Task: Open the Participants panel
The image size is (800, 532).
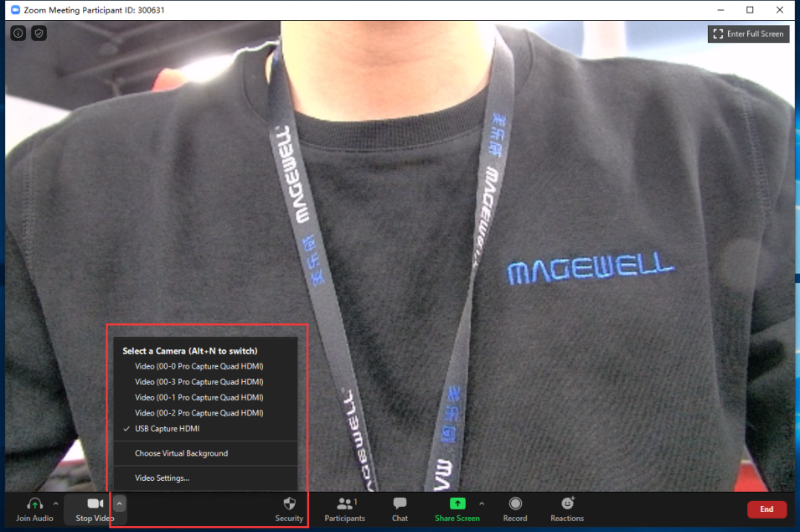Action: [x=345, y=509]
